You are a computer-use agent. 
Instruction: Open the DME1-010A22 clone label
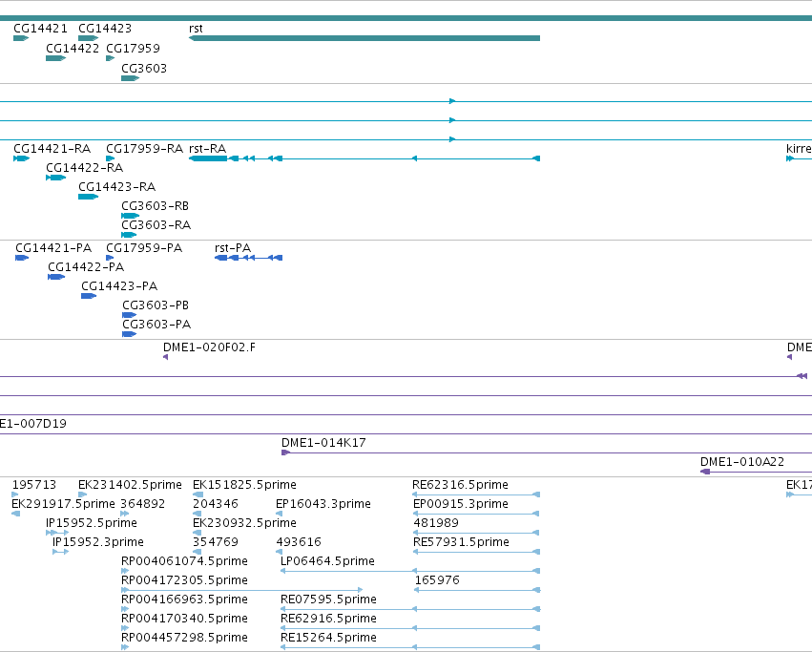pyautogui.click(x=742, y=462)
